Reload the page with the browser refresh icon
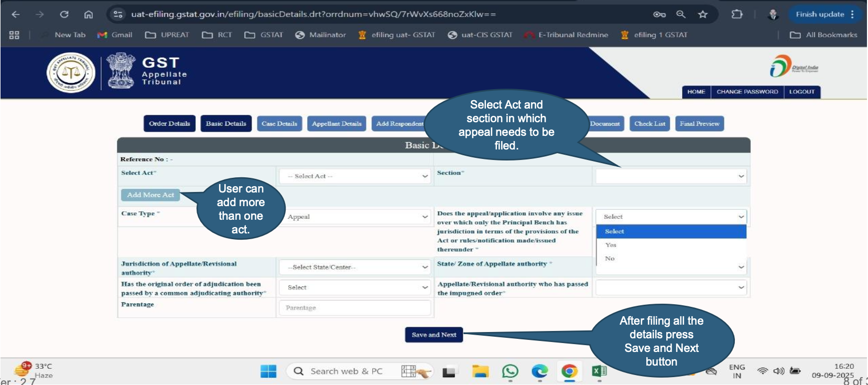868x385 pixels. click(x=64, y=14)
